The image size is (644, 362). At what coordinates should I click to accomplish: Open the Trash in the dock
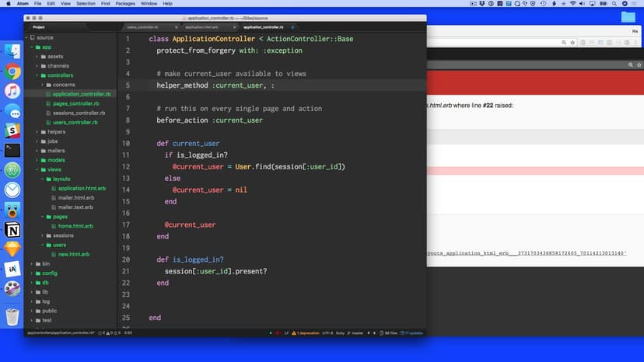[12, 316]
